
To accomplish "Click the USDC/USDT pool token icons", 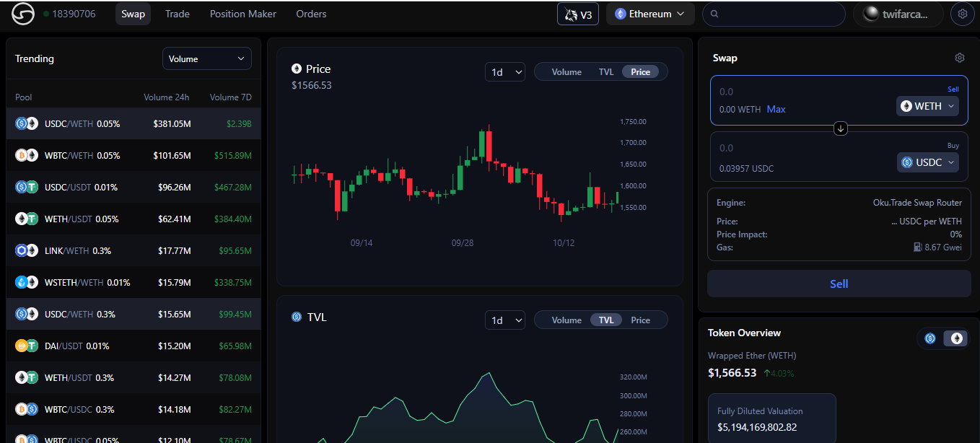I will 27,187.
